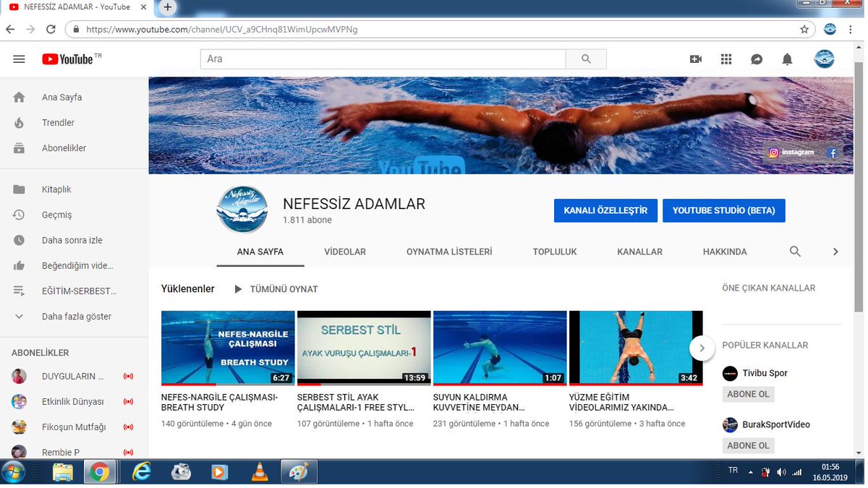Open DUYGULARIN subscription channel
868x488 pixels.
(74, 377)
